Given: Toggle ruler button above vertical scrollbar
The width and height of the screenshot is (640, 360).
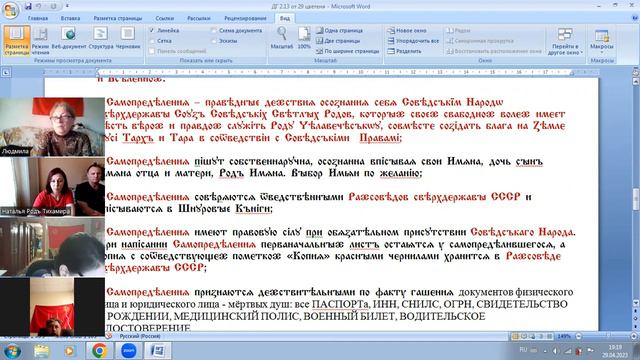Looking at the screenshot, I should click(x=636, y=73).
